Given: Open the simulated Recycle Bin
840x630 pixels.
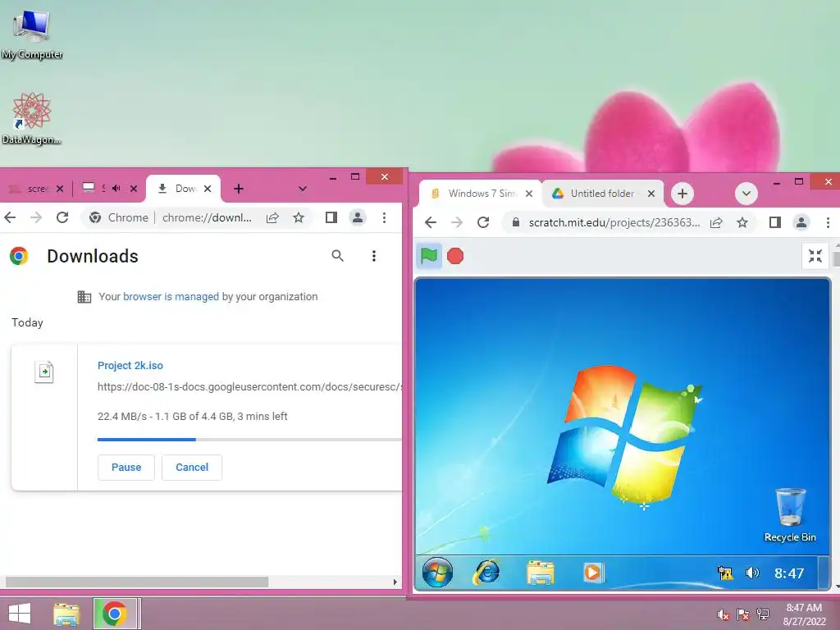Looking at the screenshot, I should pyautogui.click(x=790, y=515).
